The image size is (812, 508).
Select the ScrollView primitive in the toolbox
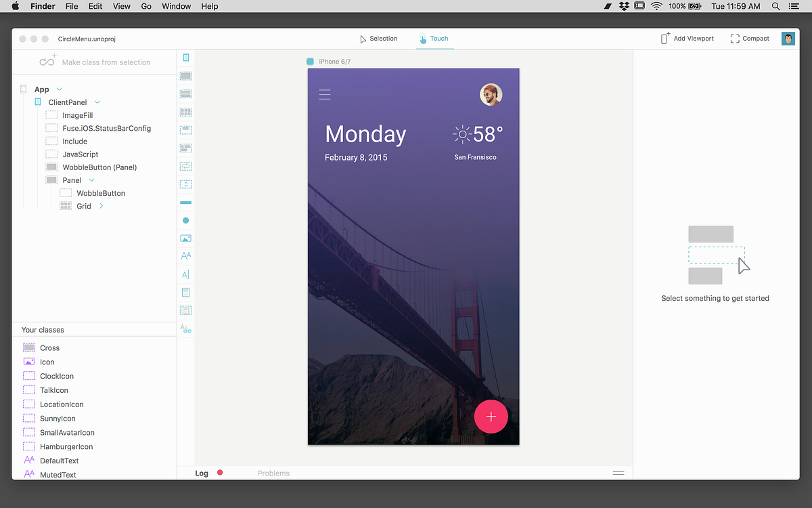point(185,184)
